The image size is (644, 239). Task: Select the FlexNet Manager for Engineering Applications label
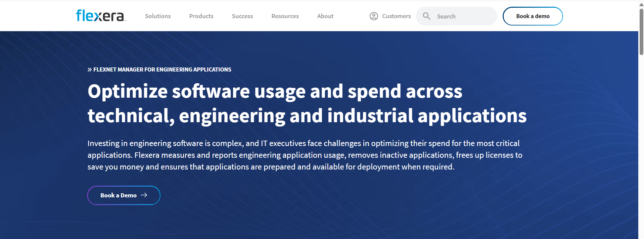pyautogui.click(x=162, y=70)
